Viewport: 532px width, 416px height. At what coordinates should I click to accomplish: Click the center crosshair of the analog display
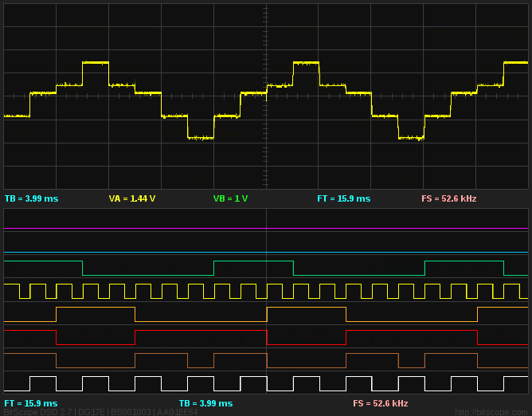point(266,96)
